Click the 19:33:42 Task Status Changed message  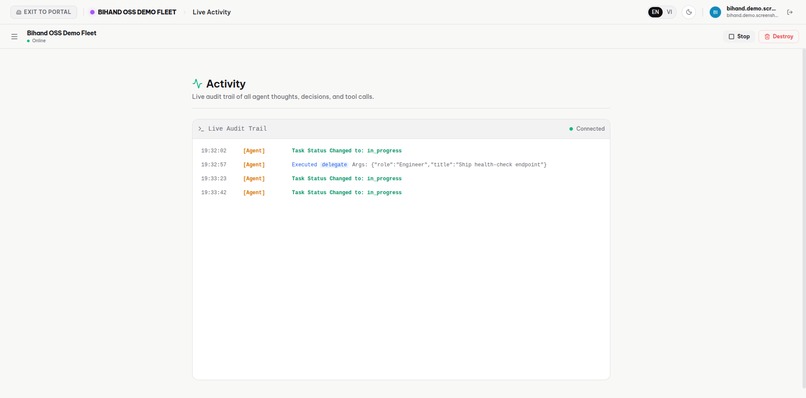346,192
